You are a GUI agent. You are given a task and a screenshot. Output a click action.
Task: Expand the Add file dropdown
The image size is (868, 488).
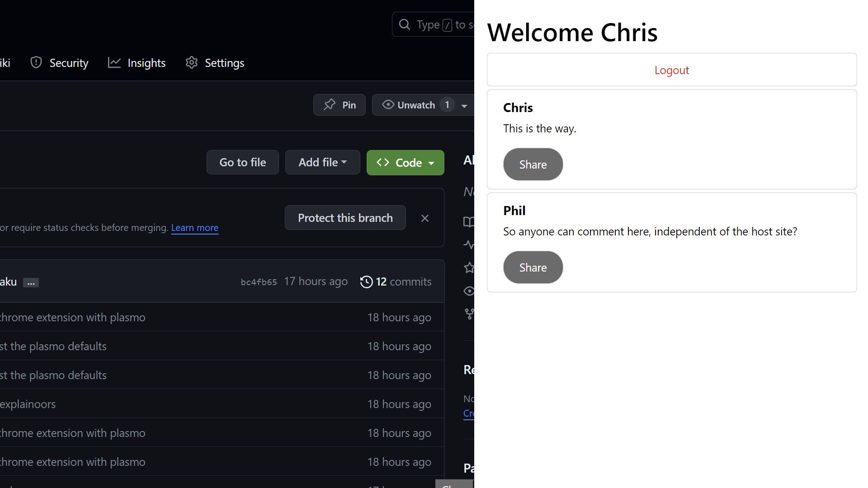click(322, 162)
